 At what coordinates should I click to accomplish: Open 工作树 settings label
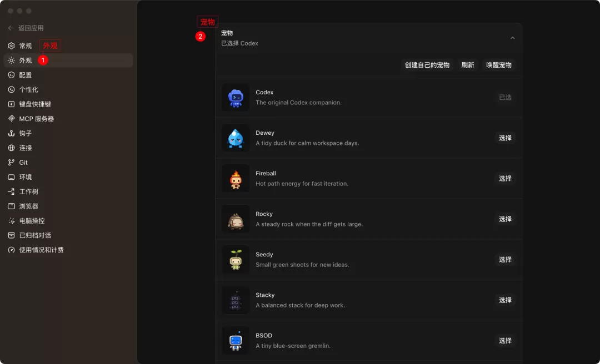[x=29, y=191]
